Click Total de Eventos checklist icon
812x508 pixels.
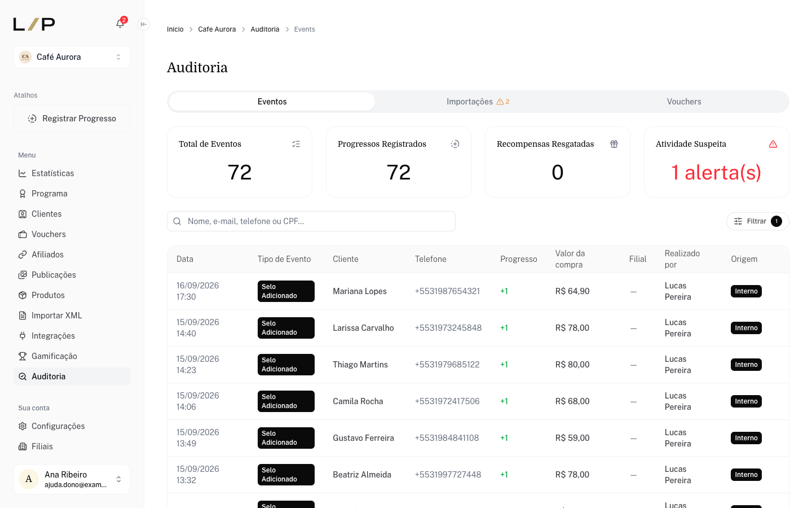click(x=296, y=144)
